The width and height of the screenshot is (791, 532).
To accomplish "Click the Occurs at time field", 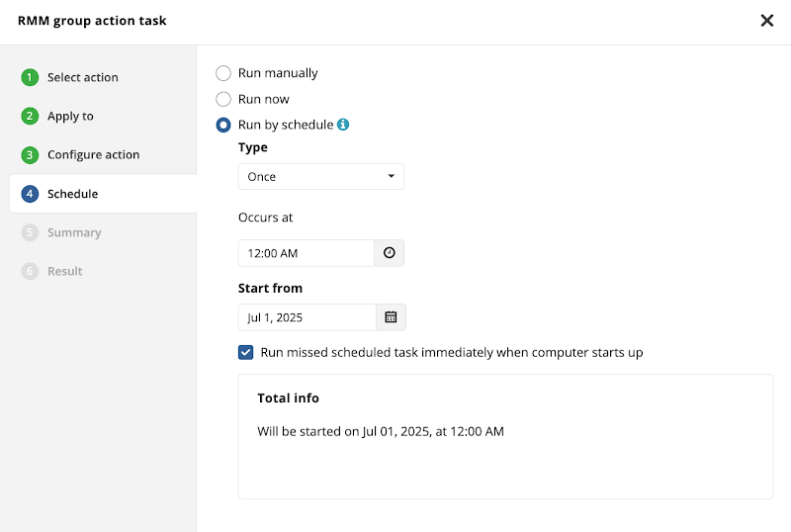I will 307,253.
